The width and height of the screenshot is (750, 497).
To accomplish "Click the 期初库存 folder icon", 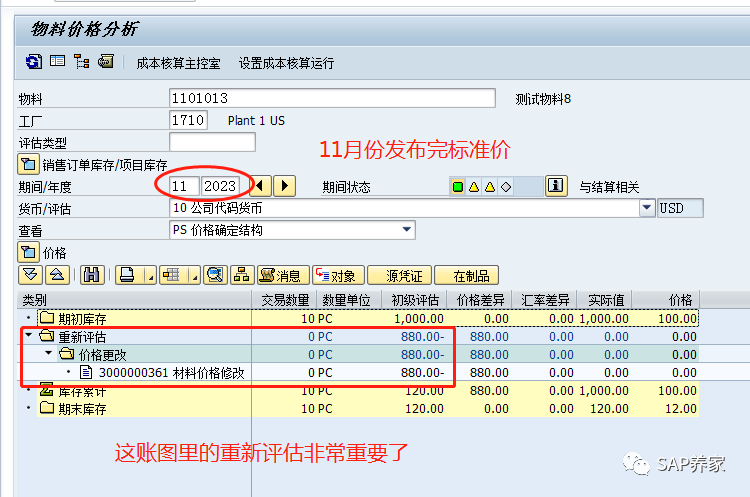I will 47,318.
